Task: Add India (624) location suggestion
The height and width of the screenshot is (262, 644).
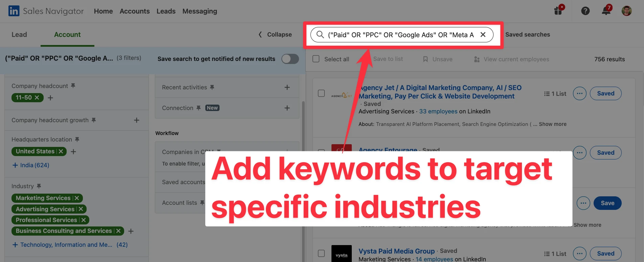Action: coord(31,165)
